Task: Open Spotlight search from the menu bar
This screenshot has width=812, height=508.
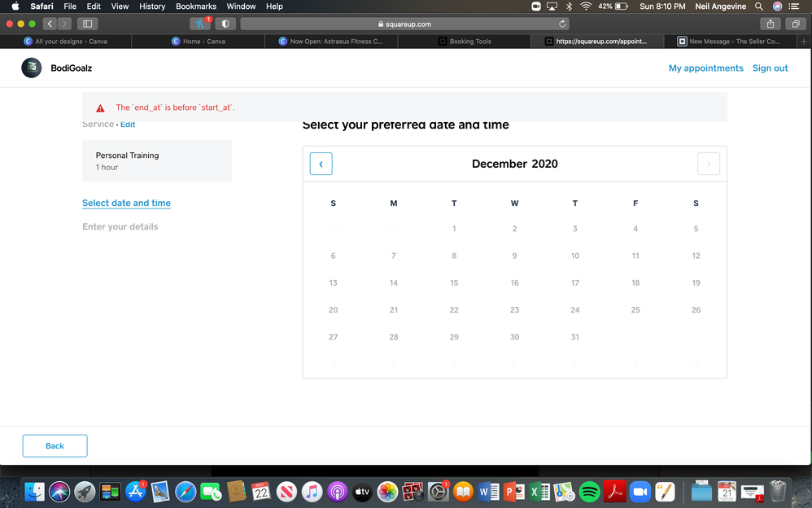Action: click(758, 7)
